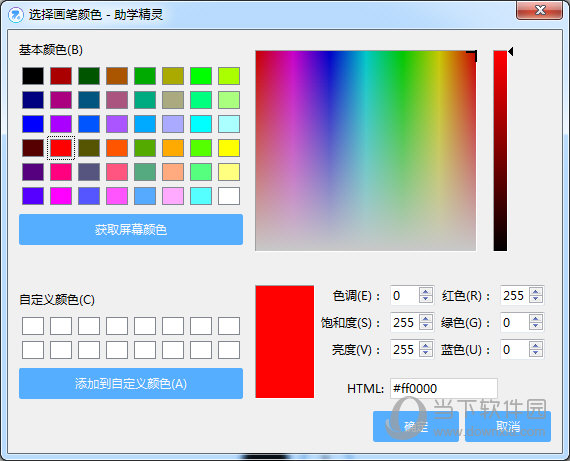The height and width of the screenshot is (461, 570).
Task: Close the 选择画笔颜色 dialog
Action: click(x=539, y=10)
